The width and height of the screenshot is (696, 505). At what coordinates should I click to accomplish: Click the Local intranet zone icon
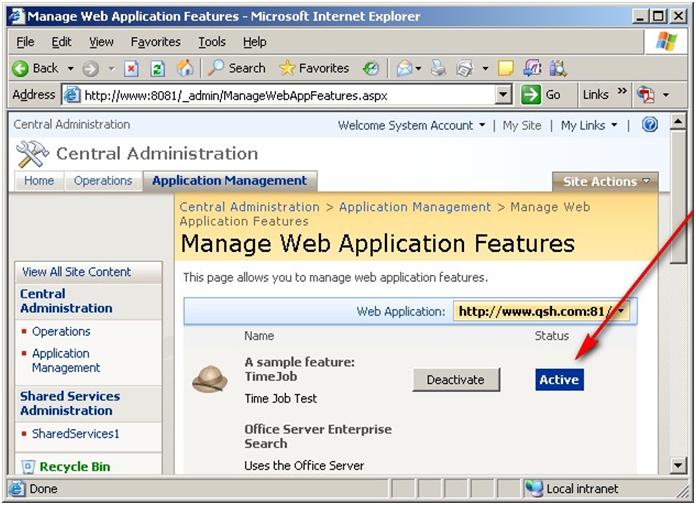(x=534, y=489)
